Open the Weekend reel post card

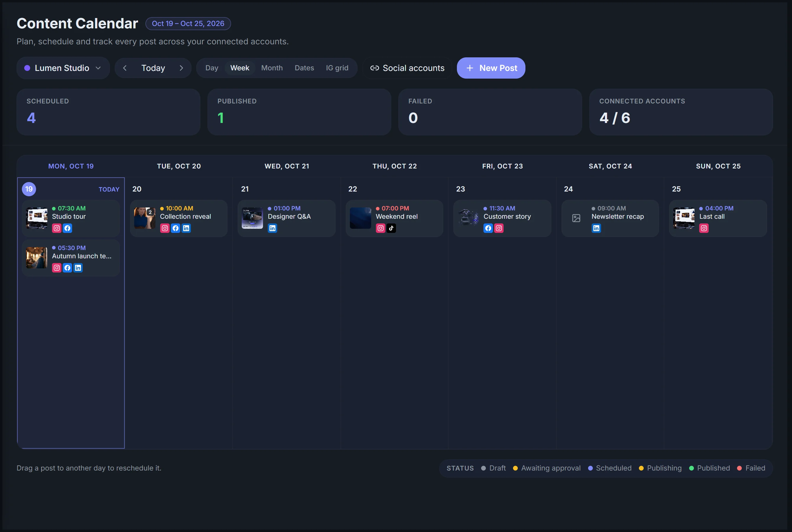click(x=395, y=218)
